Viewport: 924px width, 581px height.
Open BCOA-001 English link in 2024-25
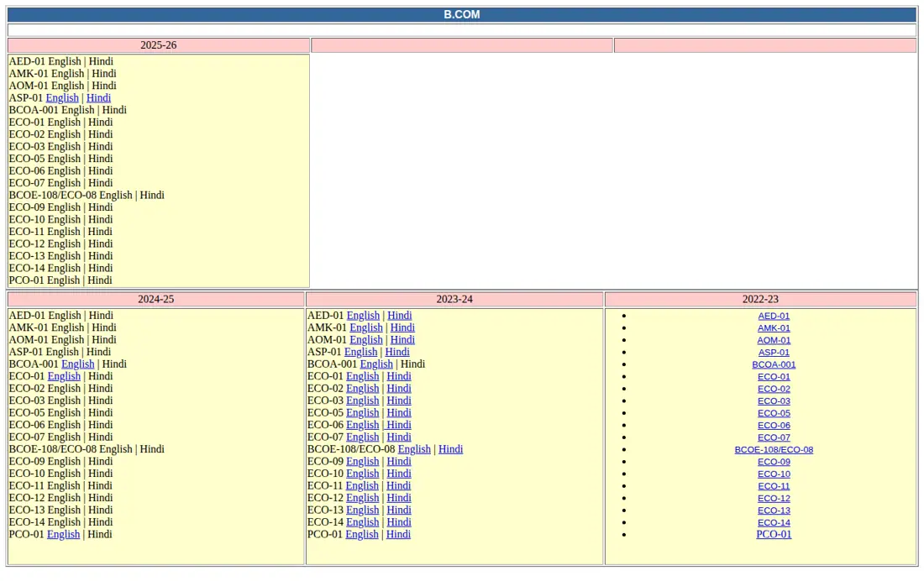point(78,364)
